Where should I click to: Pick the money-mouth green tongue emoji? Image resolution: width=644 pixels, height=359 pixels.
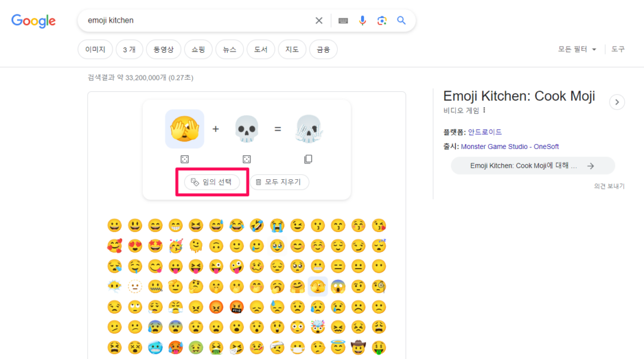pyautogui.click(x=379, y=348)
